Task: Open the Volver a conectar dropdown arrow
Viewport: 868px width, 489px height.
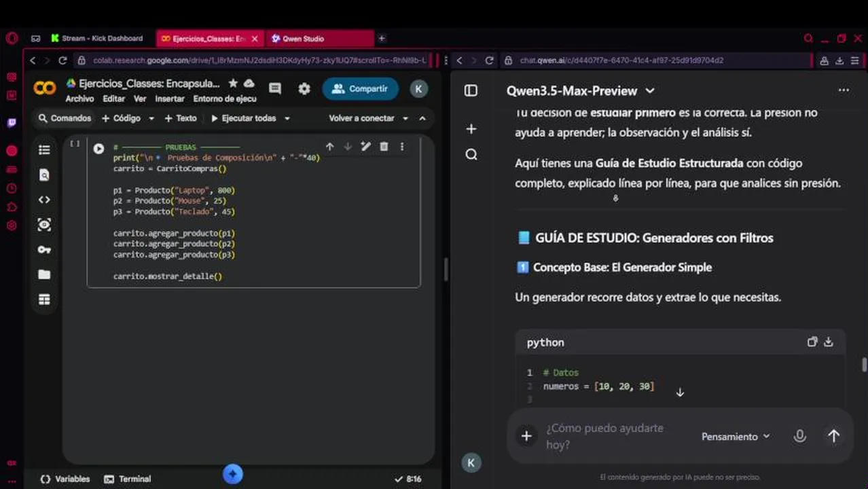Action: (x=405, y=118)
